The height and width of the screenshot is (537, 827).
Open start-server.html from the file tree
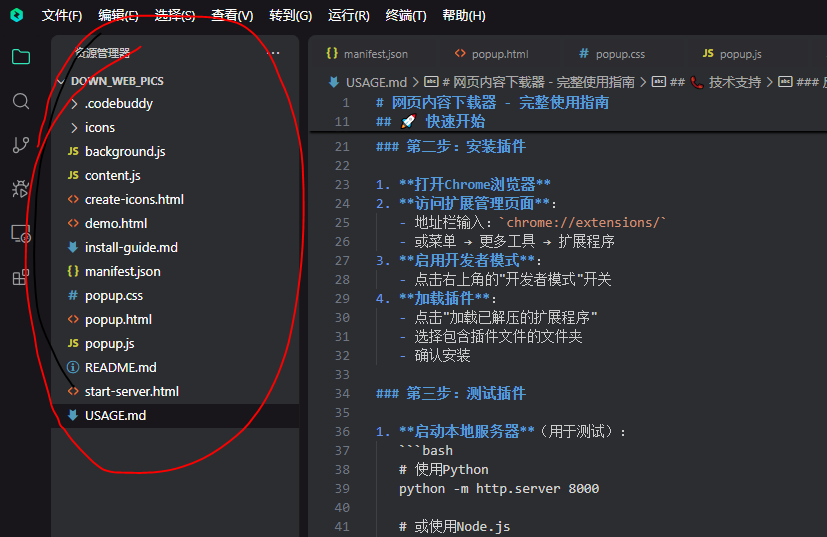(x=131, y=391)
